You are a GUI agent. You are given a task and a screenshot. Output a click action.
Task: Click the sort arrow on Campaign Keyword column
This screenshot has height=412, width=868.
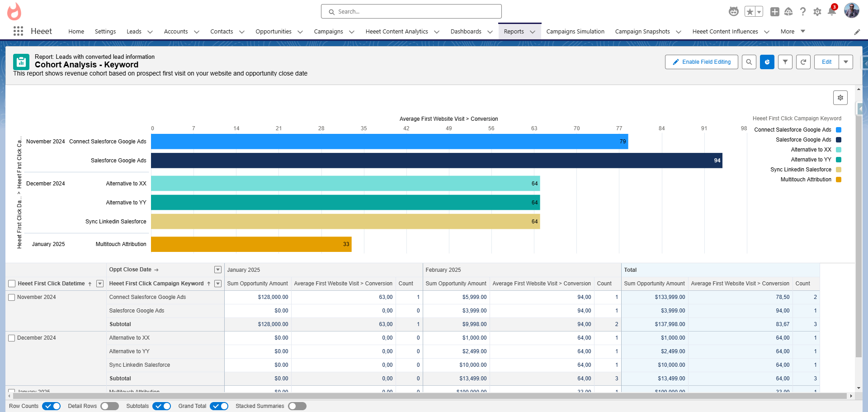pyautogui.click(x=209, y=284)
